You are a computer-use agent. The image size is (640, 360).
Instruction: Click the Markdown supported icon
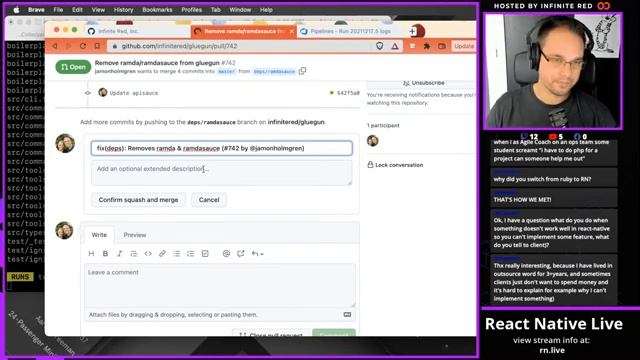[347, 315]
